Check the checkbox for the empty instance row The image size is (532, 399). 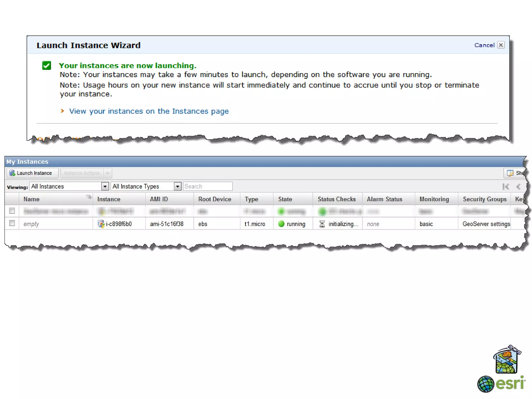(x=12, y=223)
